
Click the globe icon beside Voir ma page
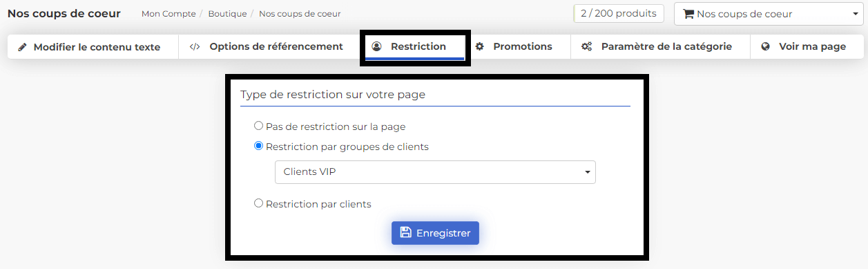click(765, 47)
